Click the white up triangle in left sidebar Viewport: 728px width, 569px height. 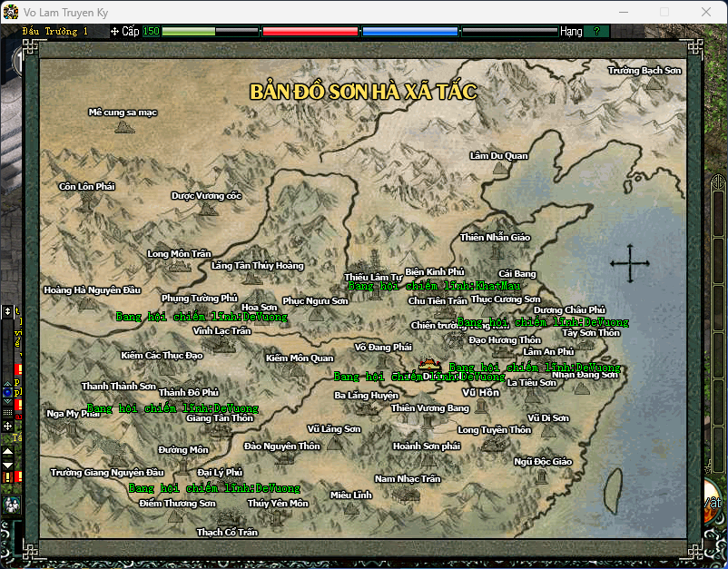(x=8, y=451)
